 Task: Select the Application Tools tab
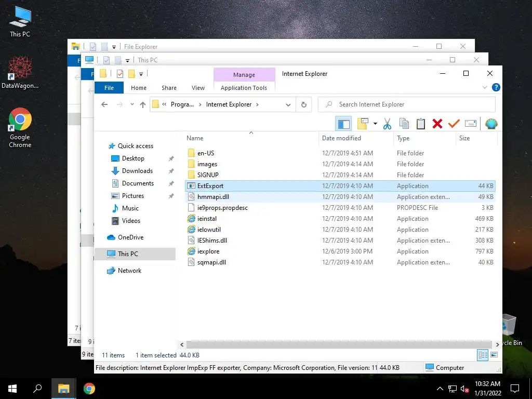pyautogui.click(x=244, y=87)
